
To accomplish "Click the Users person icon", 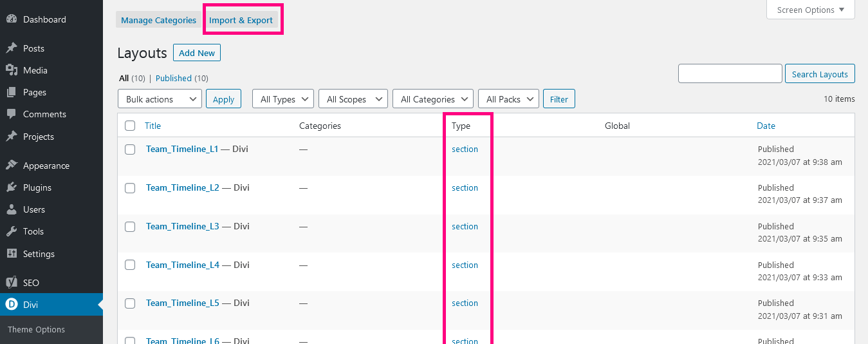I will pos(11,209).
